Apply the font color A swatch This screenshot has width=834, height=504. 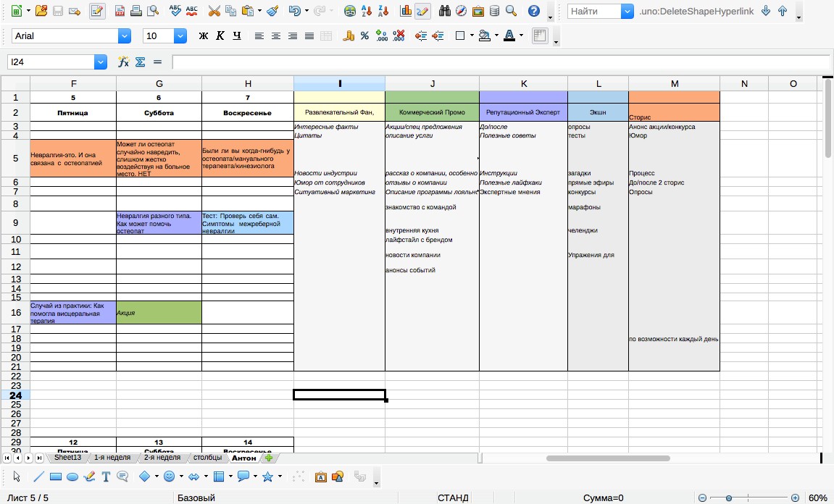[x=509, y=35]
